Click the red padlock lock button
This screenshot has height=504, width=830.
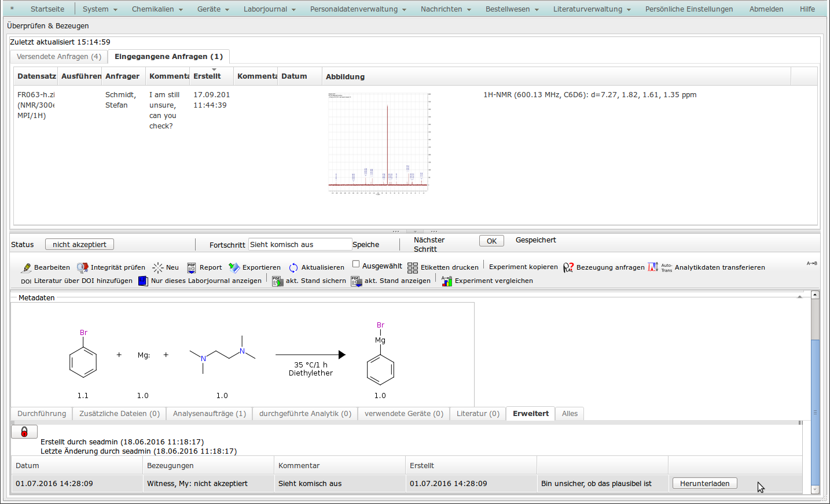(x=24, y=432)
